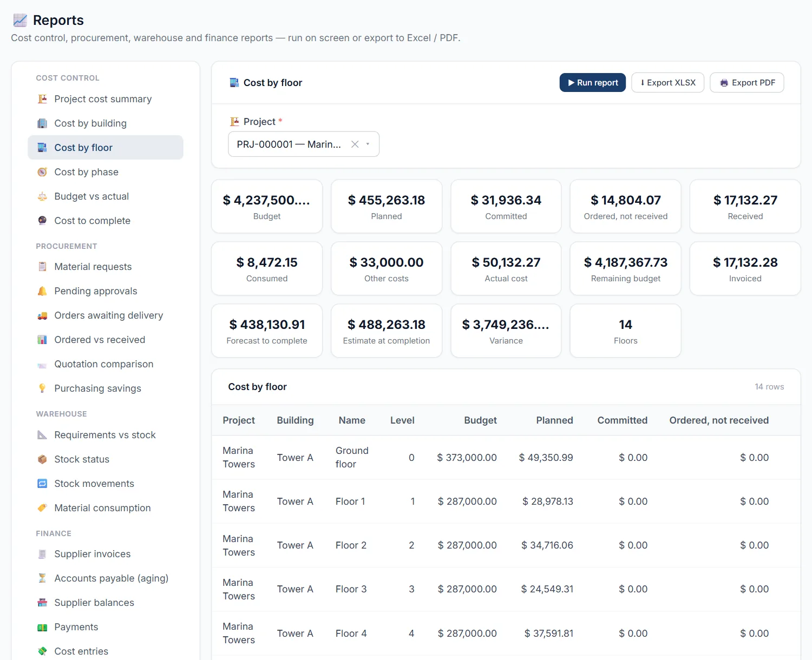
Task: Click the Pending approvals bell icon
Action: click(42, 291)
